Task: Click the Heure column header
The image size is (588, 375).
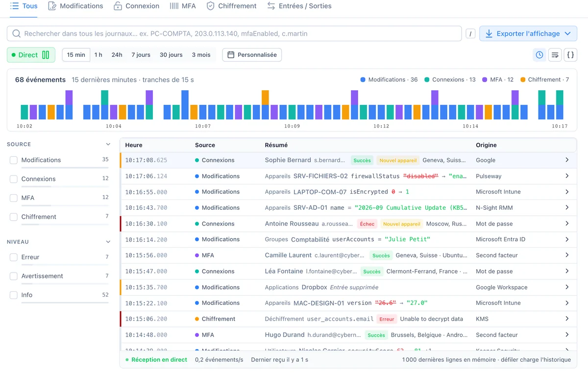Action: tap(134, 145)
